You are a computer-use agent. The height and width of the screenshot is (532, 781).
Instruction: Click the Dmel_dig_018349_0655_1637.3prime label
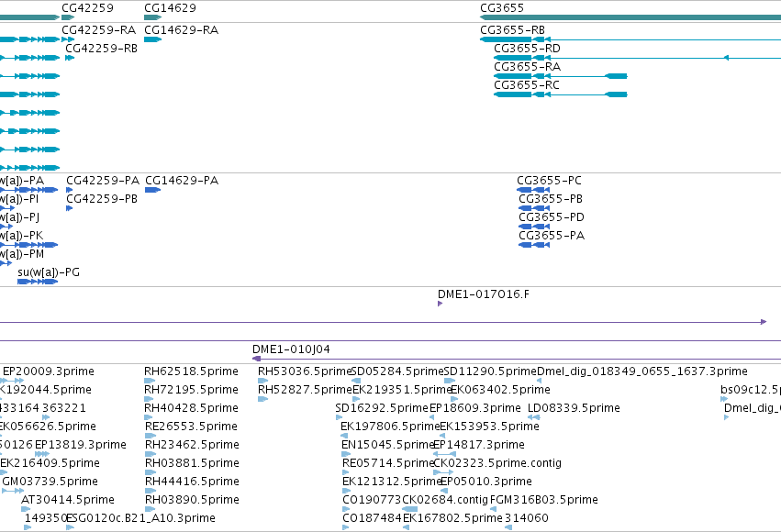pyautogui.click(x=642, y=371)
